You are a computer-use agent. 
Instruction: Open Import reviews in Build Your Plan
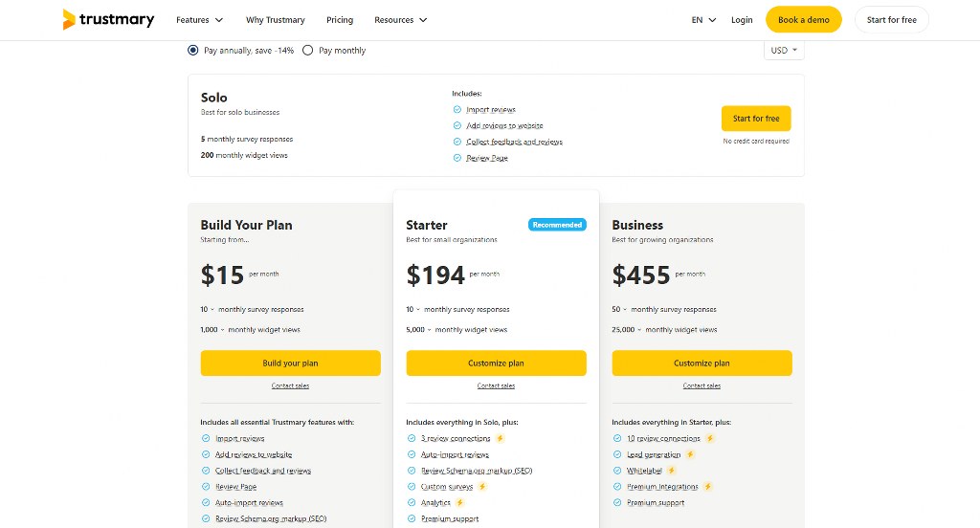240,439
